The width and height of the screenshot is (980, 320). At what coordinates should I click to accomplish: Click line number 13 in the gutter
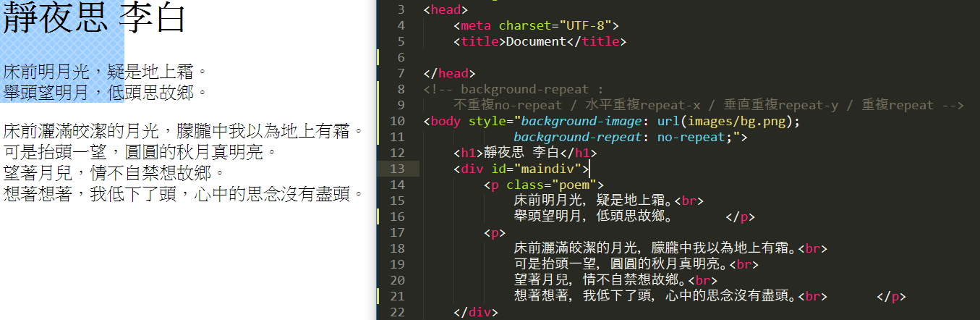[x=397, y=169]
